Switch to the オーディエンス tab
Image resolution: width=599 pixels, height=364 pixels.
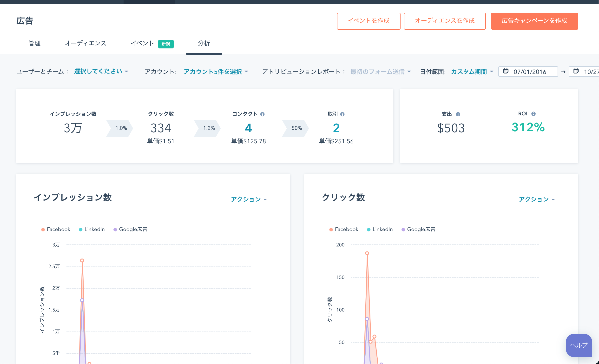click(86, 43)
